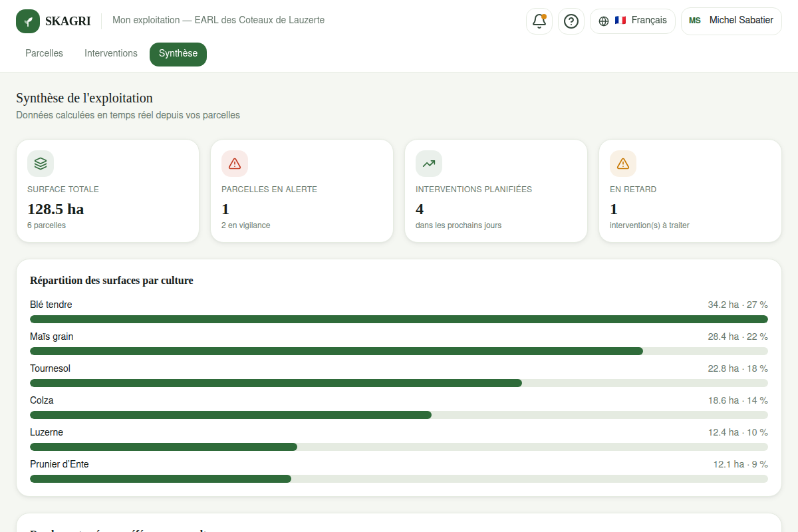This screenshot has height=532, width=798.
Task: Switch to the Parcelles tab
Action: pos(45,54)
